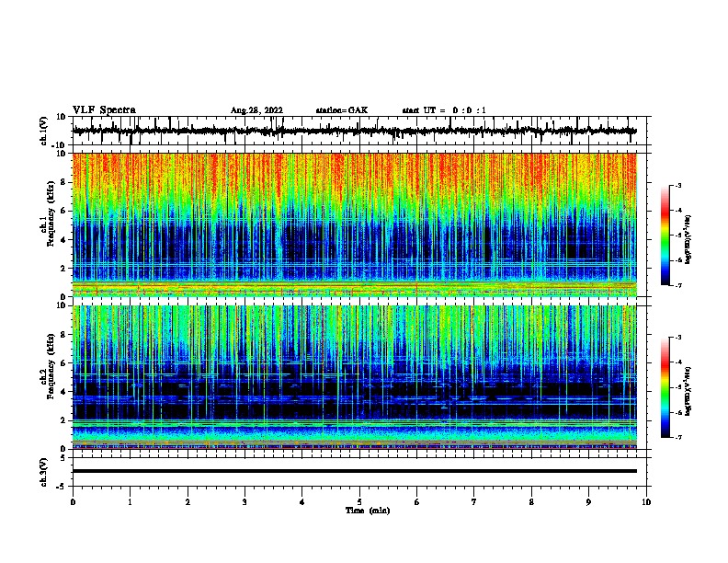Click the time axis tick label "3"
Viewport: 728px width, 563px height.
(x=245, y=502)
